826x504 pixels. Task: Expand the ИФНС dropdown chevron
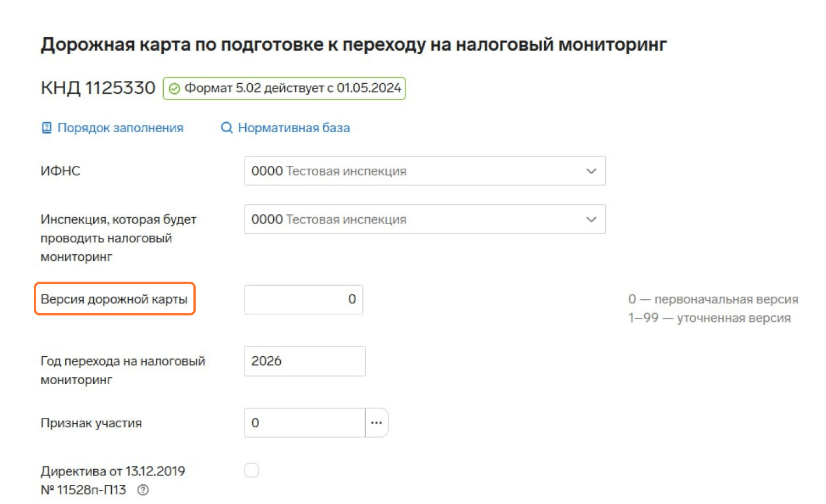point(591,171)
